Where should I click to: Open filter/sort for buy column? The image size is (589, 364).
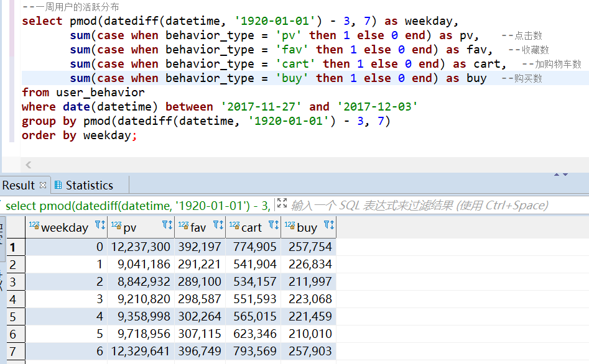click(x=329, y=225)
